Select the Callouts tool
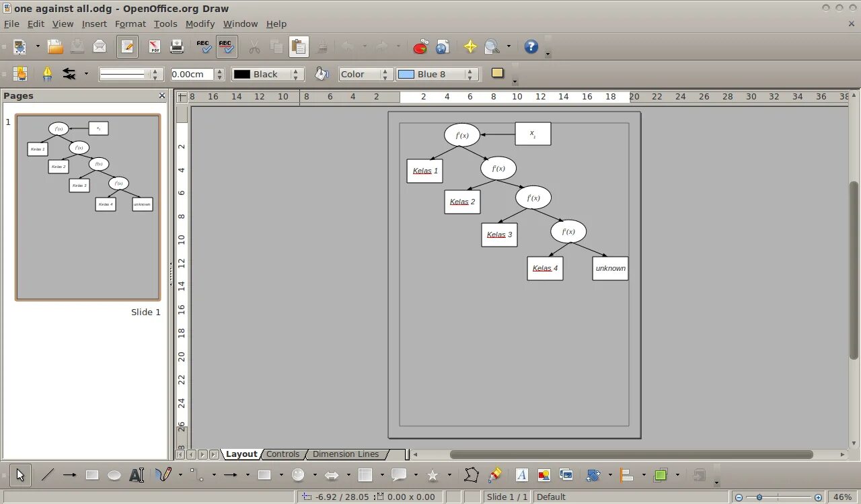861x504 pixels. pyautogui.click(x=399, y=475)
